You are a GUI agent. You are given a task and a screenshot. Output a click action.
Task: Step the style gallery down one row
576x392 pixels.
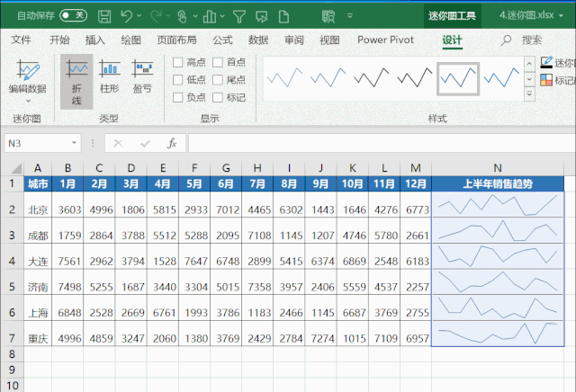[529, 79]
